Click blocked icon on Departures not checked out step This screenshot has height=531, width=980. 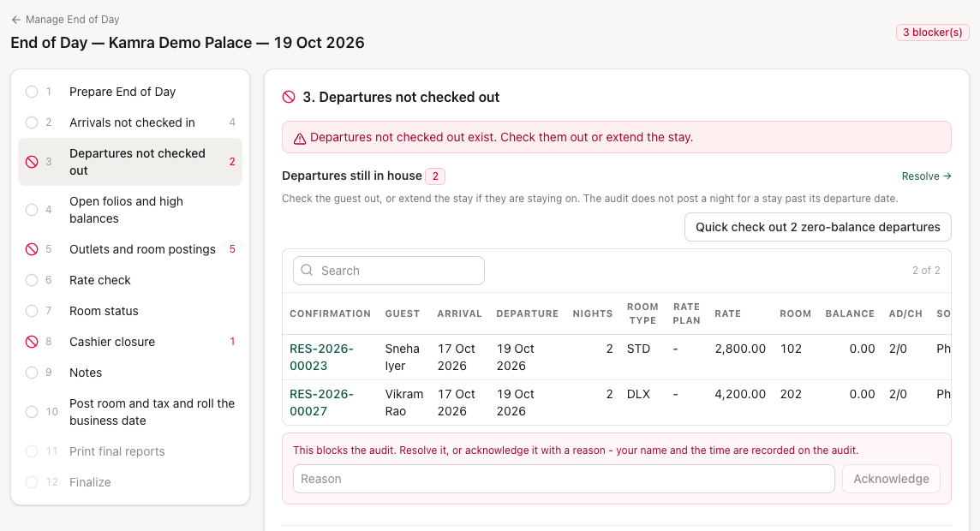click(x=32, y=162)
